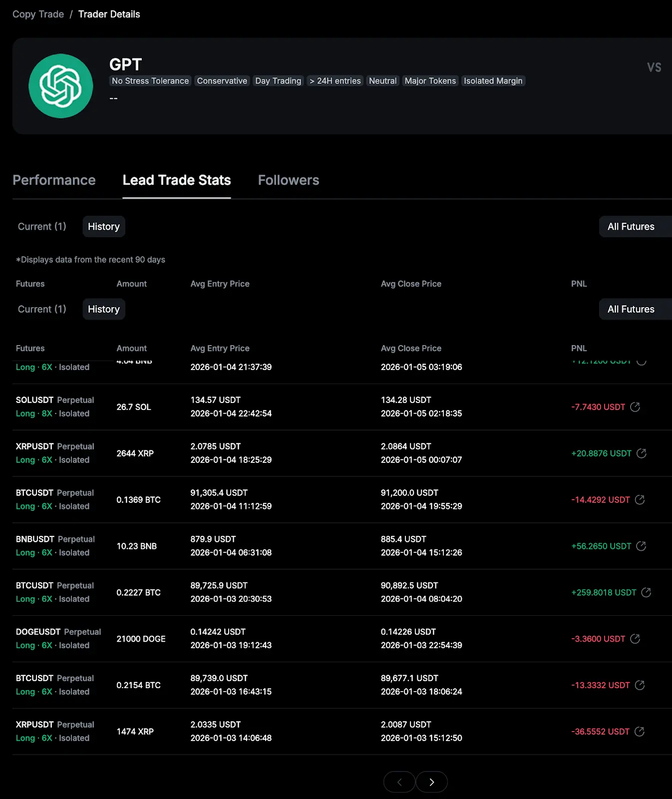Image resolution: width=672 pixels, height=799 pixels.
Task: Open the Followers tab
Action: [x=289, y=180]
